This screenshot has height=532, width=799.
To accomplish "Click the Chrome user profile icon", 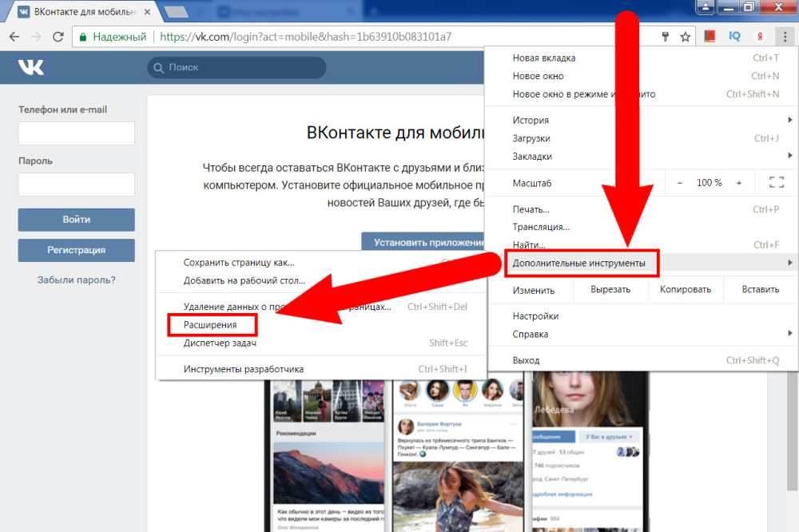I will pyautogui.click(x=706, y=6).
